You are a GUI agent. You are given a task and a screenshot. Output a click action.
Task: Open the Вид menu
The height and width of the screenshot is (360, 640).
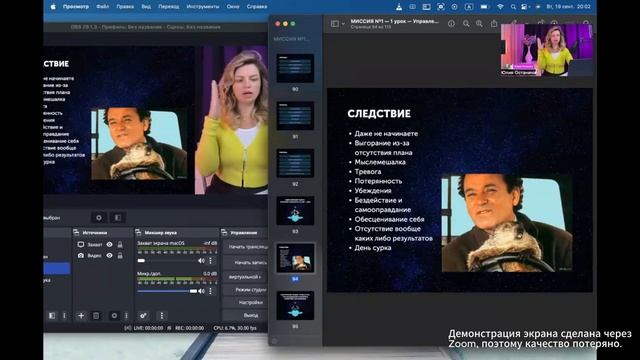tap(146, 7)
